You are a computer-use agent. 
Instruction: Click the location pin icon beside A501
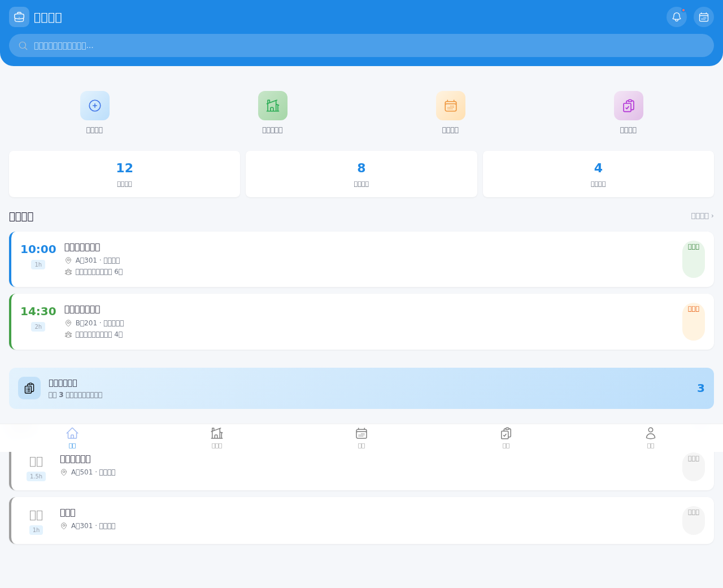(64, 472)
